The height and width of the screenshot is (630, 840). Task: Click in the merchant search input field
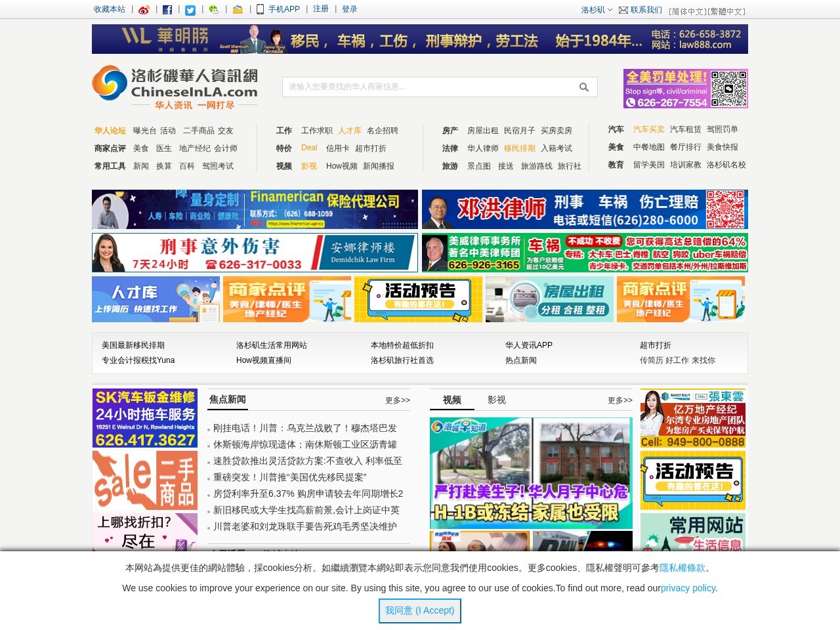pos(430,87)
